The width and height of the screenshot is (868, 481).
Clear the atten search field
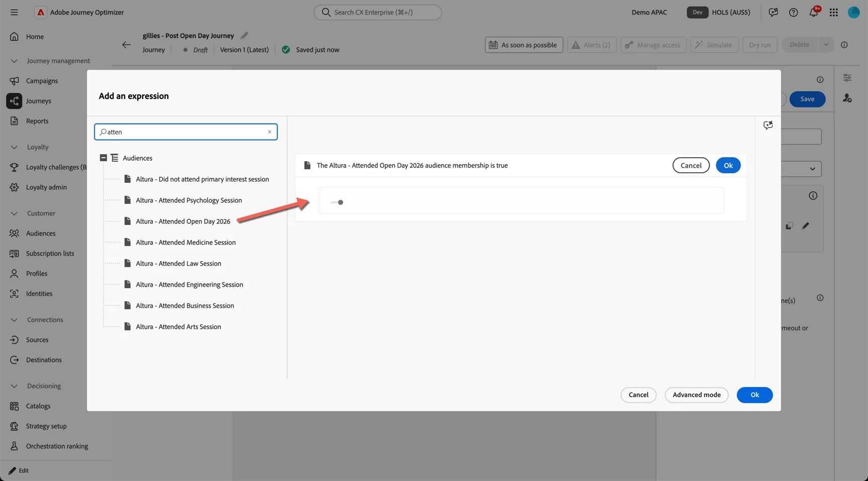(270, 132)
